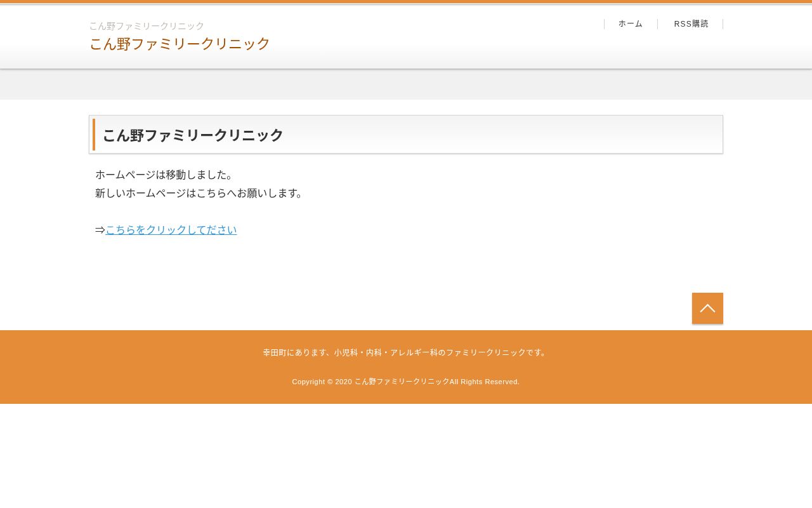The height and width of the screenshot is (508, 812).
Task: Click the gray こん野ファミリークリニック tagline text
Action: coord(147,26)
